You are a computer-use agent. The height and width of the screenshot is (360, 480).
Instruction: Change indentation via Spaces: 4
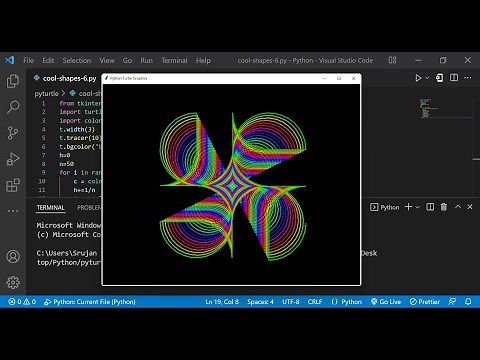(260, 302)
